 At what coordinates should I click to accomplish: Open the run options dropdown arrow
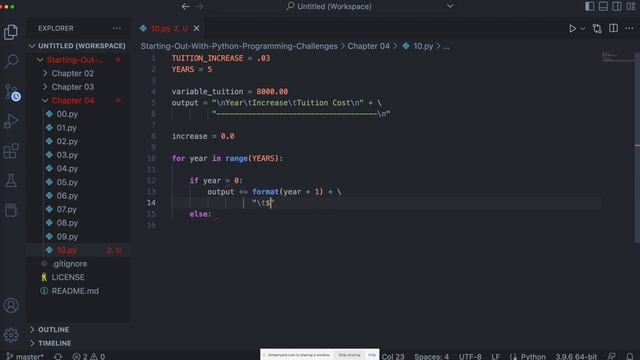pos(583,29)
